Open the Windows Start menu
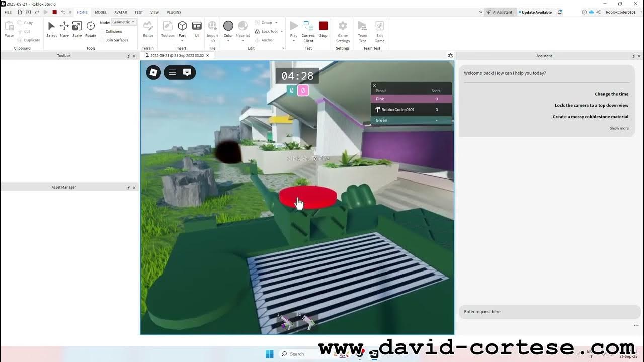644x362 pixels. [269, 354]
